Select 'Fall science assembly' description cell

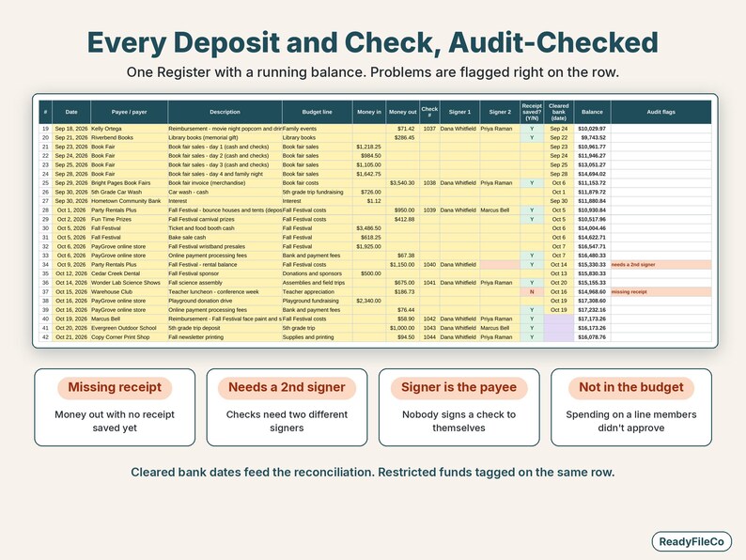(x=225, y=283)
